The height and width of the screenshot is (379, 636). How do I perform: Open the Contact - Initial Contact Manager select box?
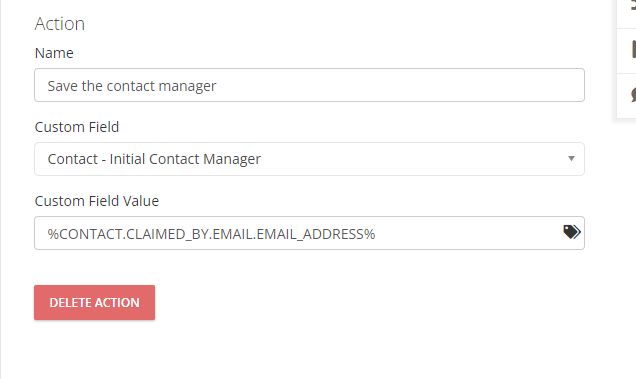(309, 159)
